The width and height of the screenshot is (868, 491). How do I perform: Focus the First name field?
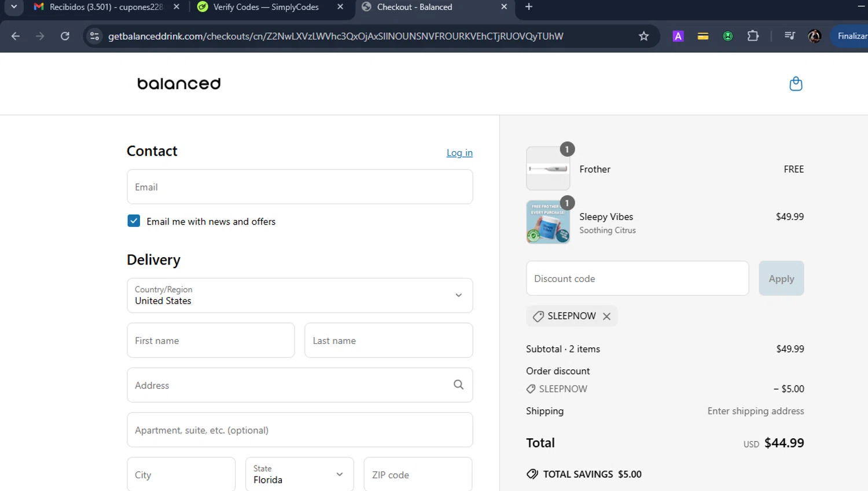211,340
